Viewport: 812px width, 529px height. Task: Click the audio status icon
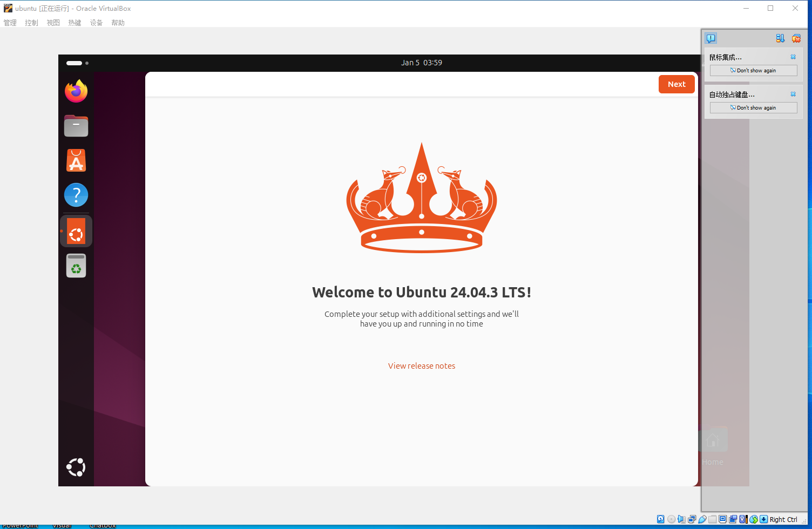pyautogui.click(x=681, y=519)
